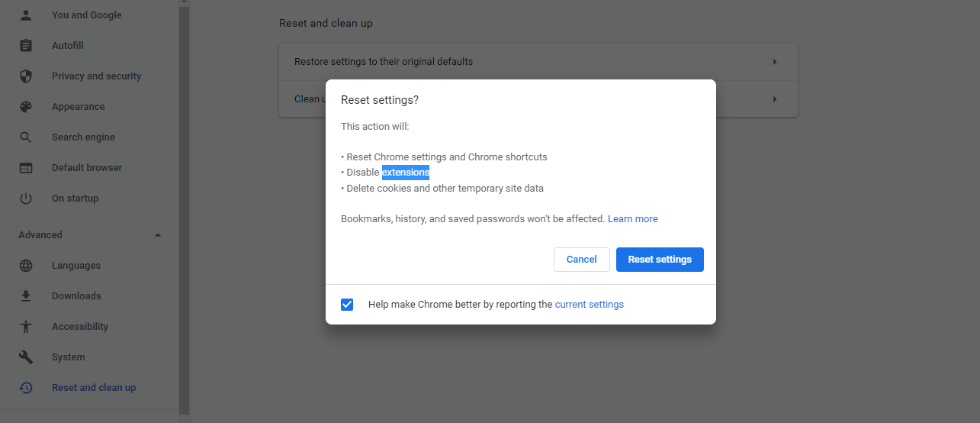The width and height of the screenshot is (980, 423).
Task: Open the Learn more link
Action: click(x=633, y=219)
